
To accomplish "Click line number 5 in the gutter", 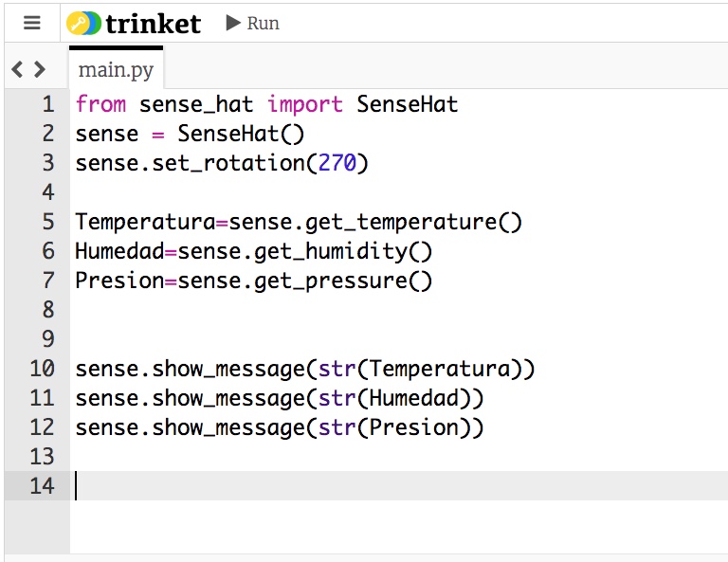I will click(48, 223).
